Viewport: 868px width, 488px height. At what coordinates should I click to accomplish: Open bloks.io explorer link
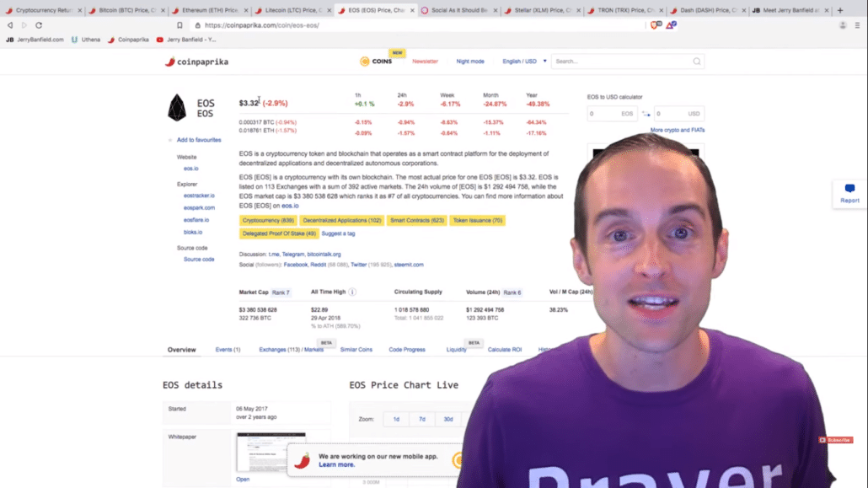(193, 232)
